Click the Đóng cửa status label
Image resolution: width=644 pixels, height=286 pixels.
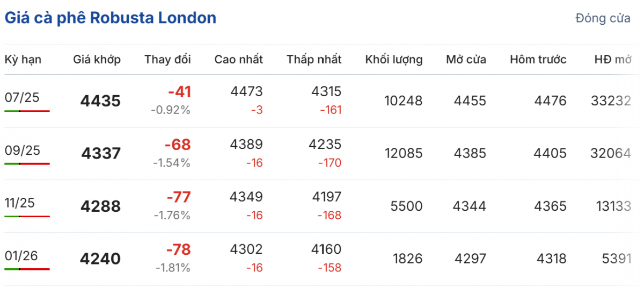pyautogui.click(x=603, y=18)
